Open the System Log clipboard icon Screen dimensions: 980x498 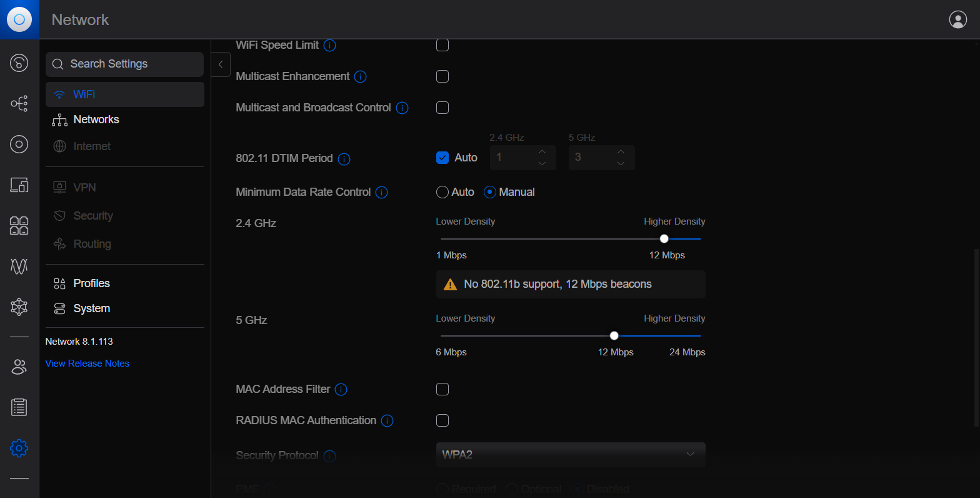click(19, 407)
